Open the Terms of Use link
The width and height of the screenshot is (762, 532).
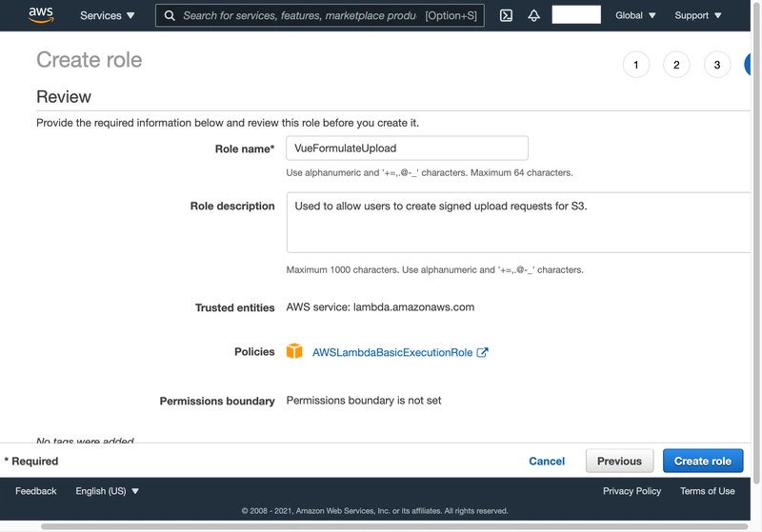point(708,491)
